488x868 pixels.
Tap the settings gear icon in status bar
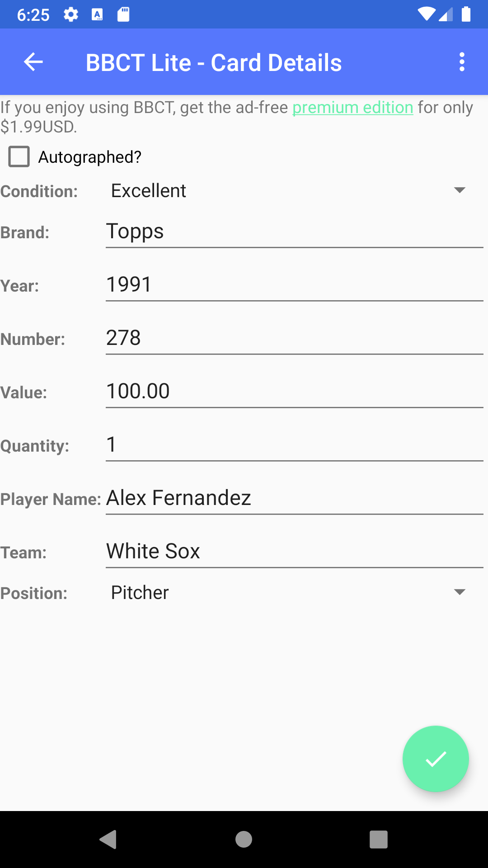pyautogui.click(x=71, y=14)
